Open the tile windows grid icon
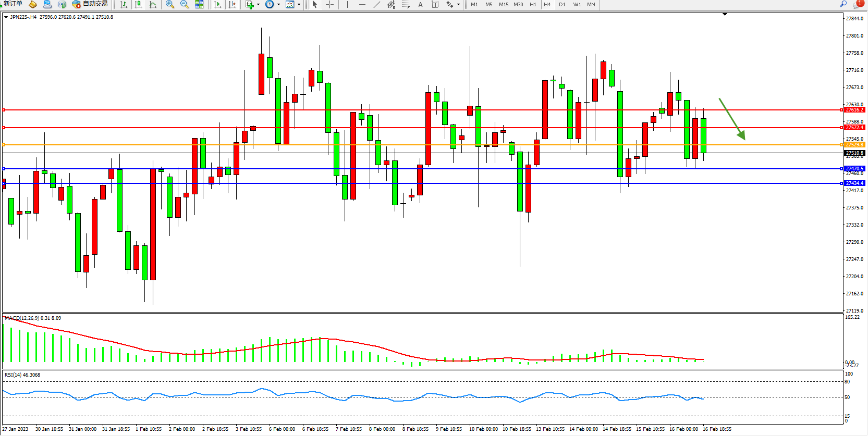This screenshot has width=868, height=436. click(199, 4)
